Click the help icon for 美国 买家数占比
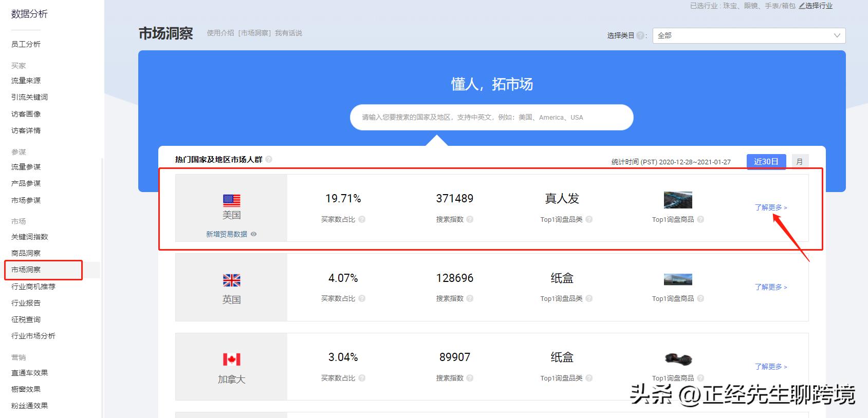 coord(362,219)
